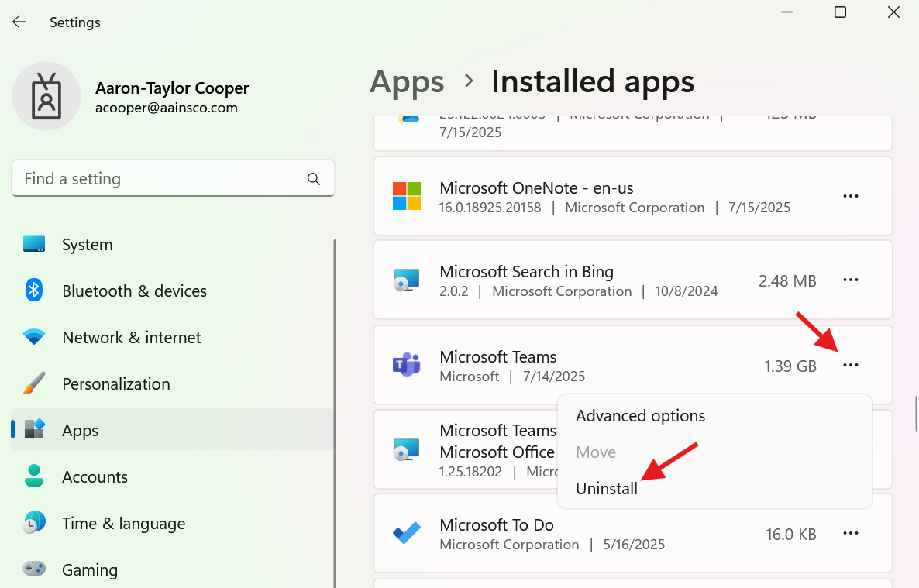Viewport: 919px width, 588px height.
Task: Click the back arrow in Settings
Action: [x=19, y=22]
